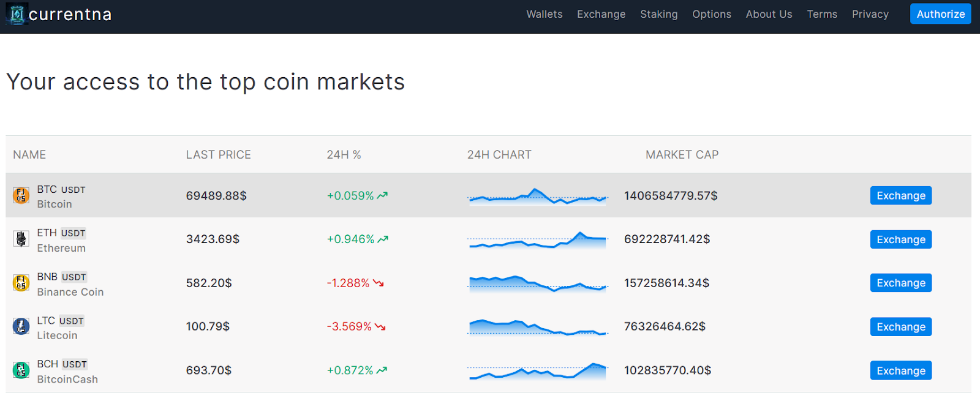Open the Binance Coin 24H chart
The height and width of the screenshot is (420, 980).
[538, 283]
